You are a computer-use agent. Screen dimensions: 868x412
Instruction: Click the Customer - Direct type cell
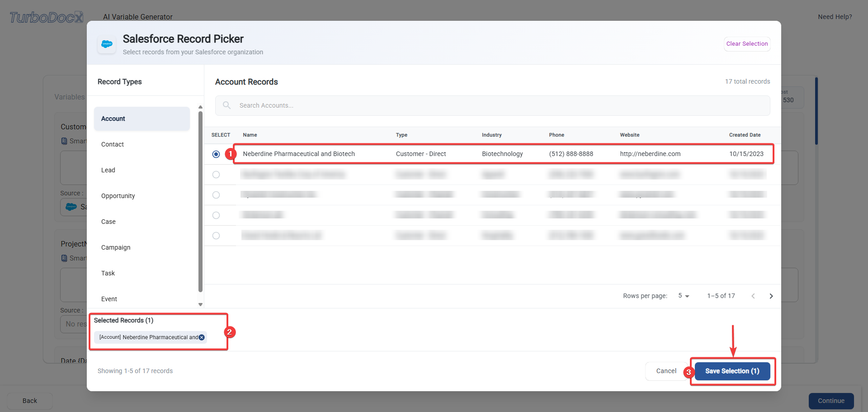pos(421,154)
